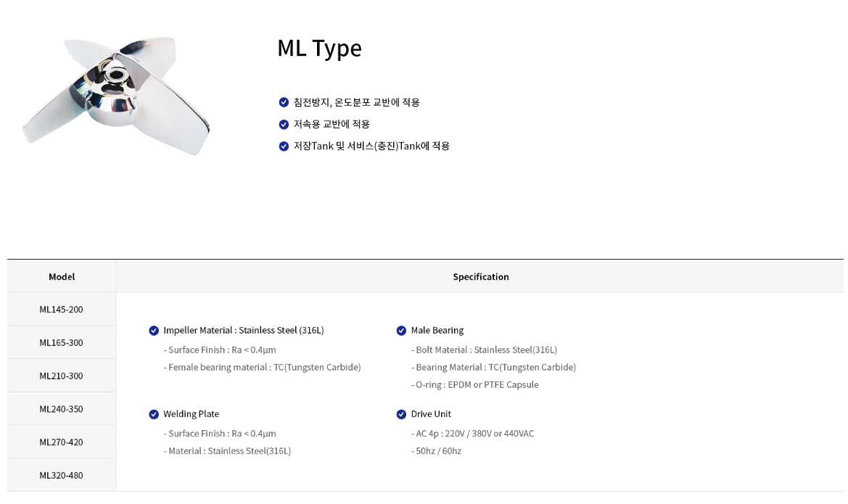The image size is (848, 504).
Task: Click the Specification column header
Action: point(480,277)
